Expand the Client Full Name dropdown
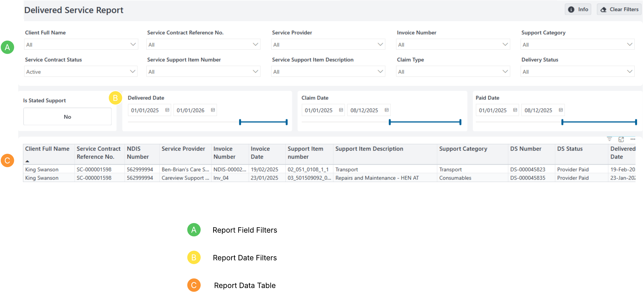 (x=133, y=45)
